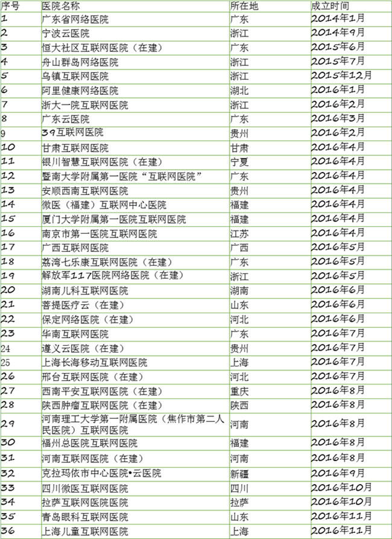The height and width of the screenshot is (539, 392).
Task: Click the header cell 医院名称
Action: (x=135, y=6)
